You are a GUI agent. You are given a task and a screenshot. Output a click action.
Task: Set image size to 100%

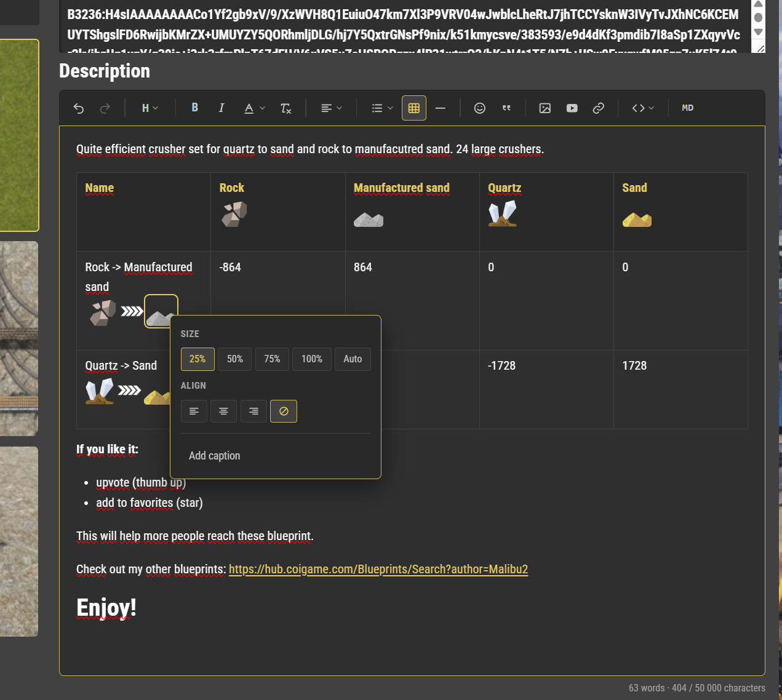coord(312,359)
